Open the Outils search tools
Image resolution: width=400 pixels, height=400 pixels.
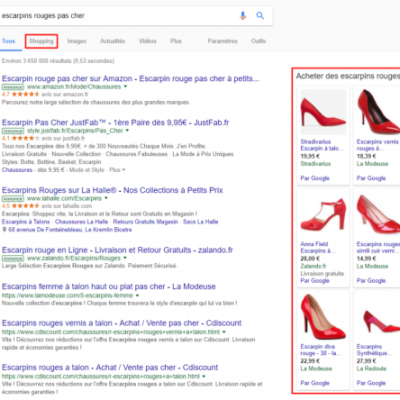258,41
